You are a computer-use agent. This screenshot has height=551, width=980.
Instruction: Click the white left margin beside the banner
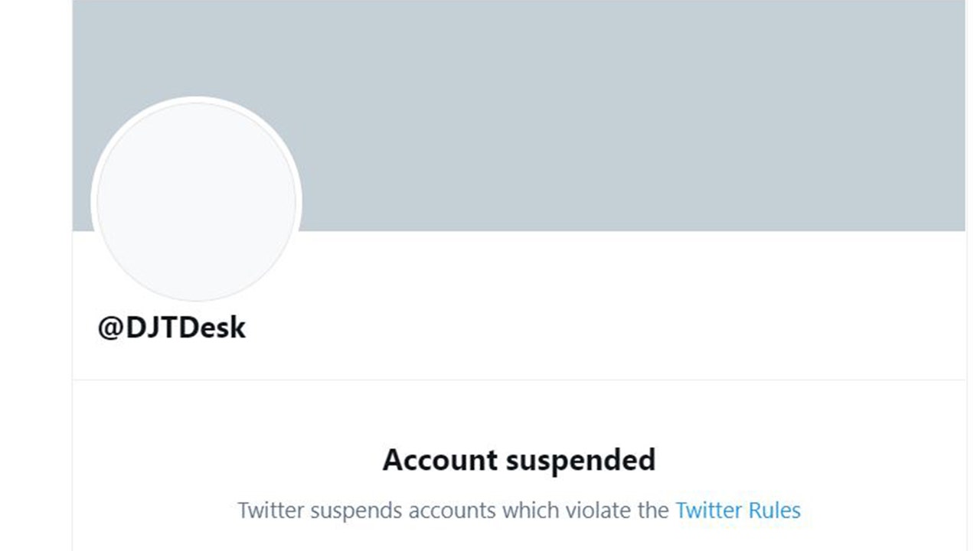[x=35, y=153]
